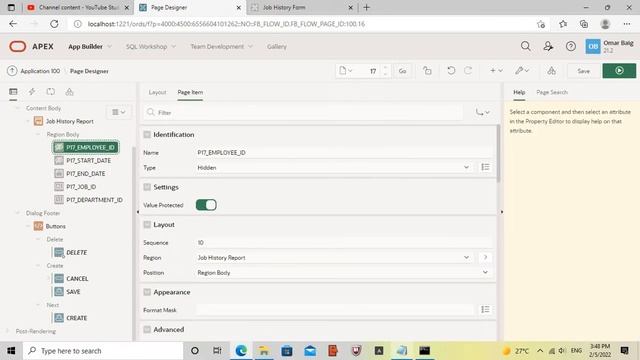The width and height of the screenshot is (640, 360).
Task: Run the page with green play button
Action: pyautogui.click(x=619, y=71)
